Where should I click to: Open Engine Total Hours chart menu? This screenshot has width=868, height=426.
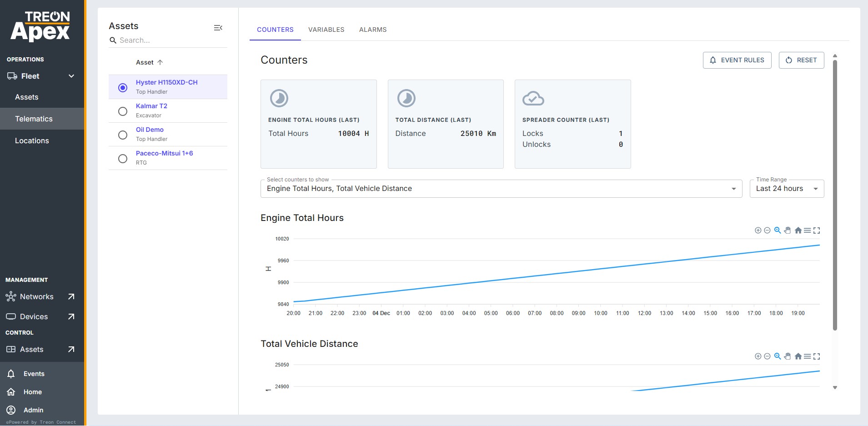point(807,231)
